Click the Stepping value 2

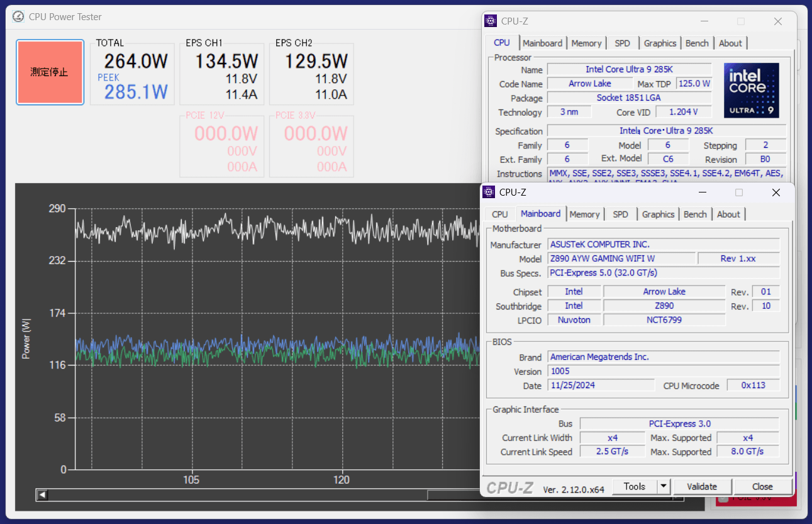(765, 145)
